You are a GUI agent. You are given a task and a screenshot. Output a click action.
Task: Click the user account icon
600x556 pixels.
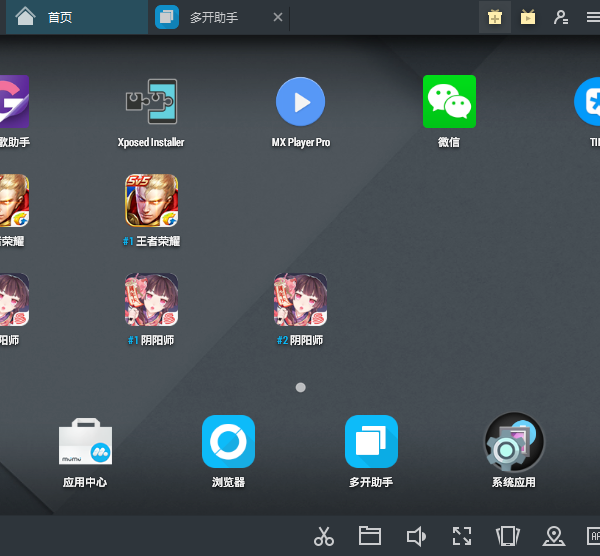tap(561, 17)
